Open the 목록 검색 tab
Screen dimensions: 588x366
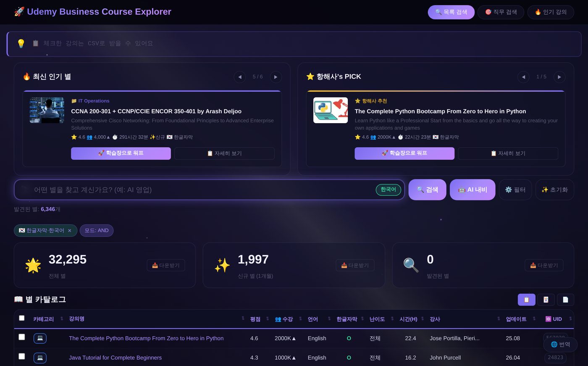pyautogui.click(x=451, y=12)
